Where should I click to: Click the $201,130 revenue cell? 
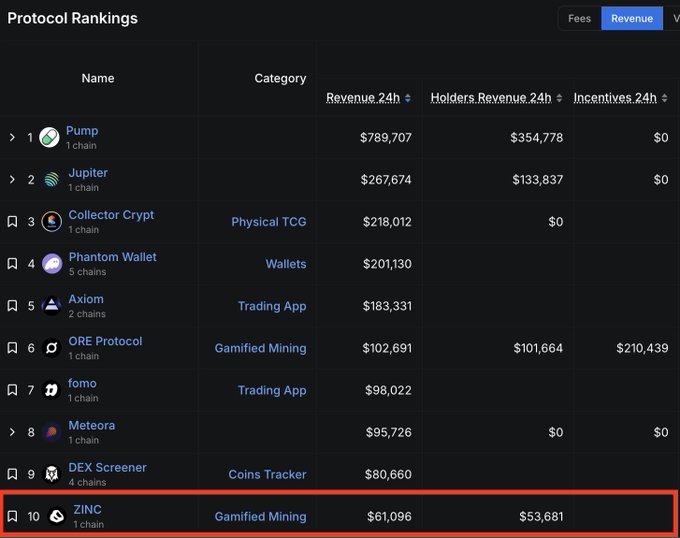point(387,264)
